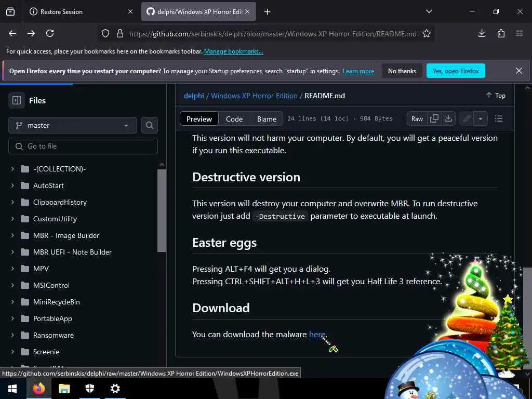Screen dimensions: 532x399
Task: Go back with the browser back arrow
Action: point(12,33)
